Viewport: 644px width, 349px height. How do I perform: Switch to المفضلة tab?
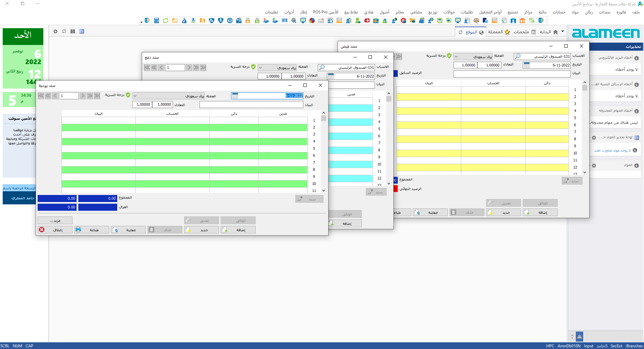tap(499, 32)
